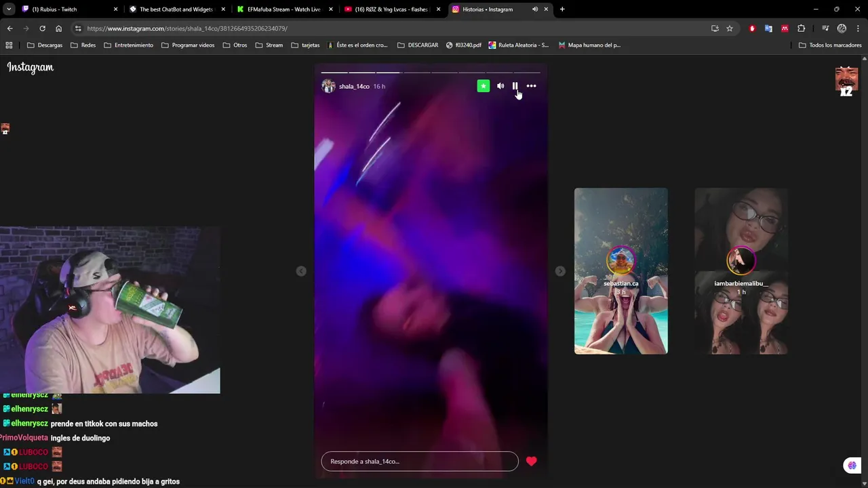
Task: Open the red hand blocker extension
Action: [752, 28]
